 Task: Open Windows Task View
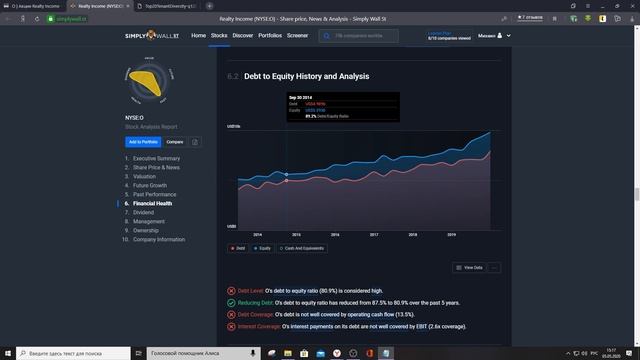click(138, 353)
